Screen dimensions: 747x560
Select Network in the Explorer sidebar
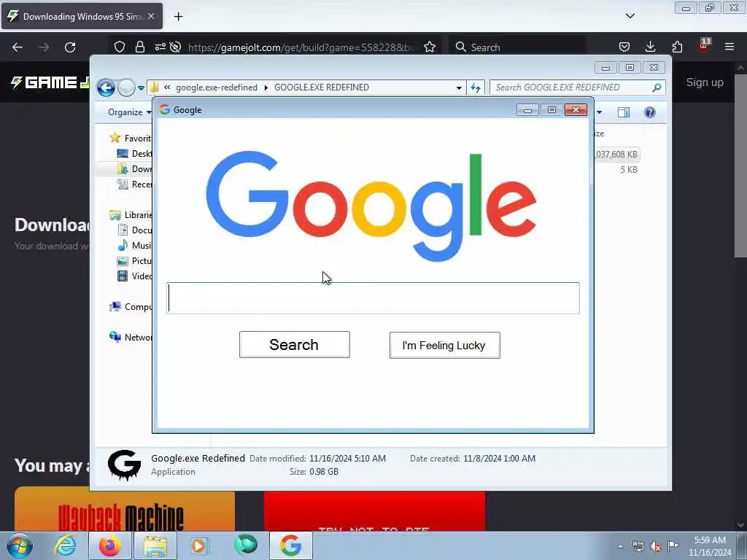pos(130,337)
